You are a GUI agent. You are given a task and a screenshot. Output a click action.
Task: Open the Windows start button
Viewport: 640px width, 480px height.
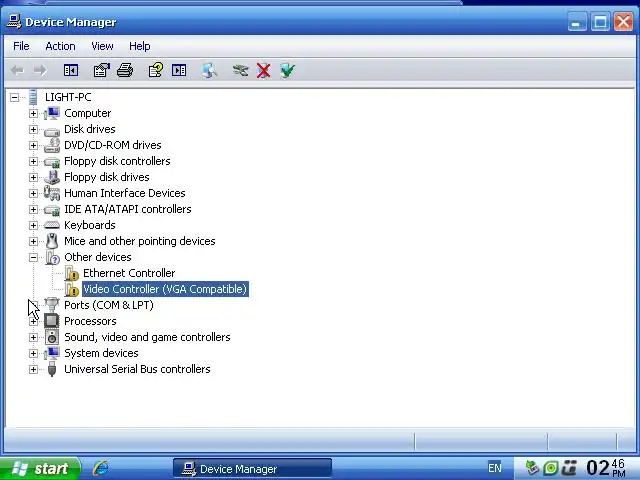click(x=40, y=469)
